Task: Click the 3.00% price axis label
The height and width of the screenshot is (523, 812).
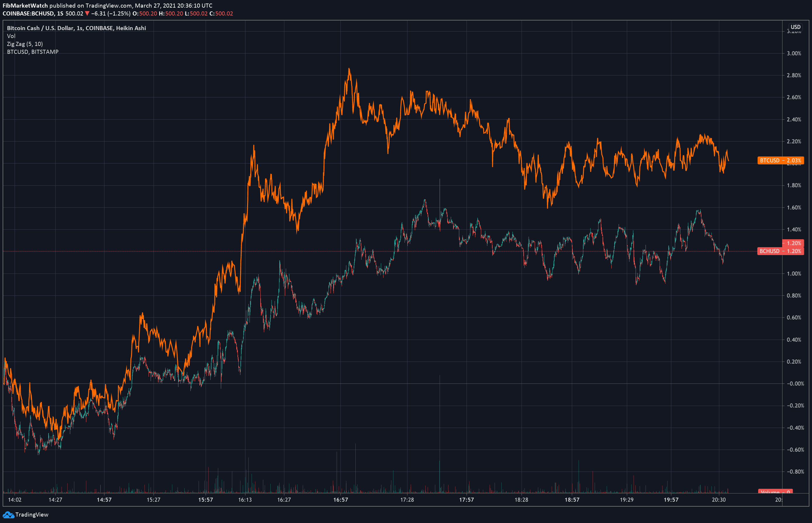Action: pyautogui.click(x=794, y=53)
